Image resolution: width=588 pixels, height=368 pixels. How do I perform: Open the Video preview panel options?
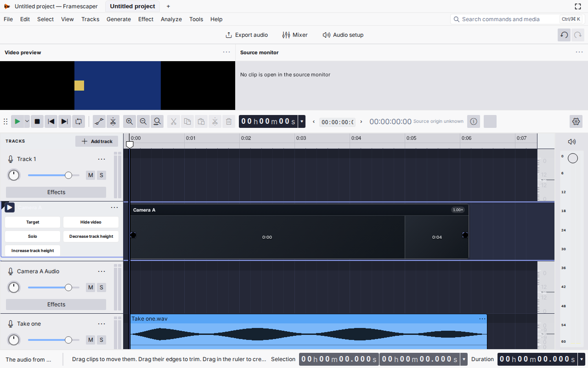(x=226, y=52)
